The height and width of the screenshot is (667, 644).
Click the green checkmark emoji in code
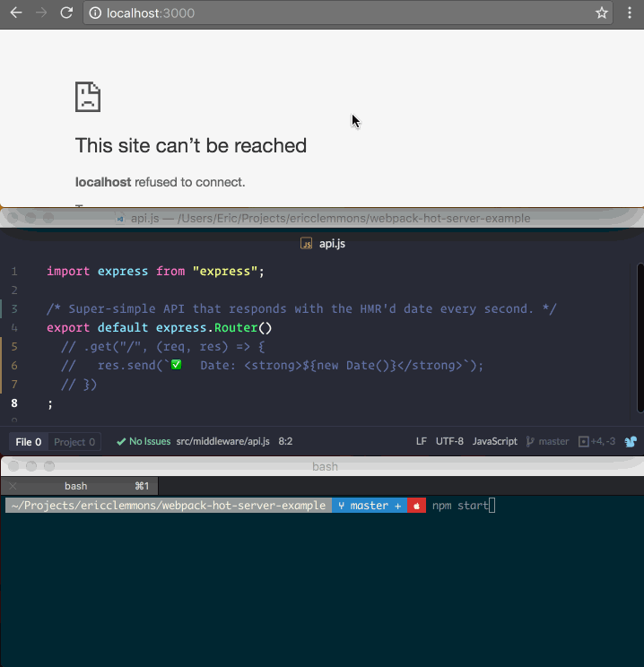pyautogui.click(x=176, y=365)
